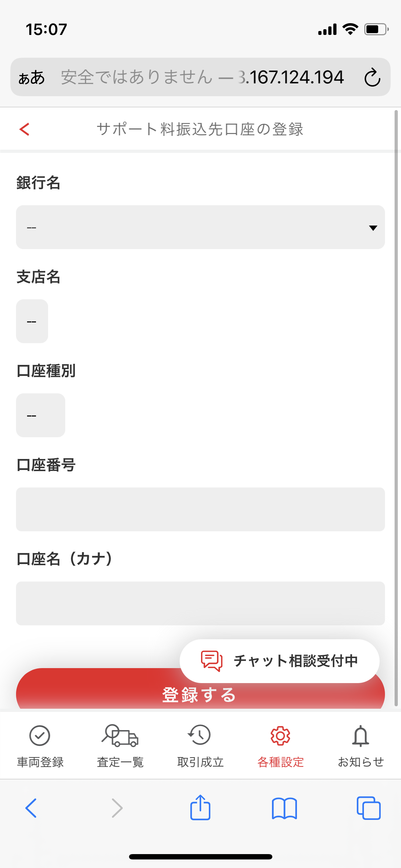
Task: Open チャット相談受付中 chat button
Action: (279, 661)
